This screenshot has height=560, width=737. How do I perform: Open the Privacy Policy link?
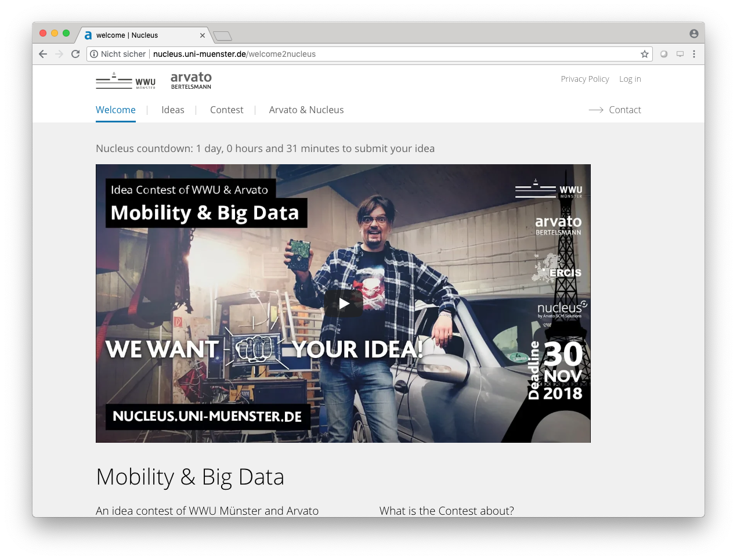coord(585,79)
